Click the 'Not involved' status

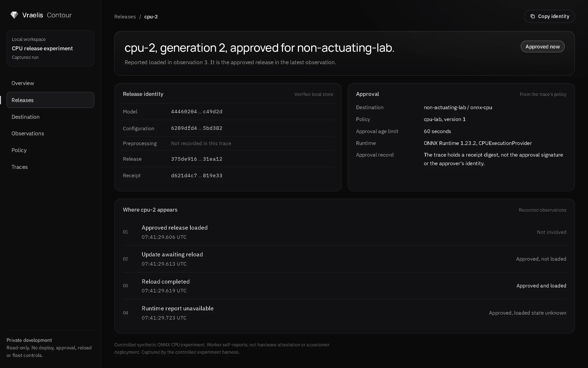pos(551,232)
